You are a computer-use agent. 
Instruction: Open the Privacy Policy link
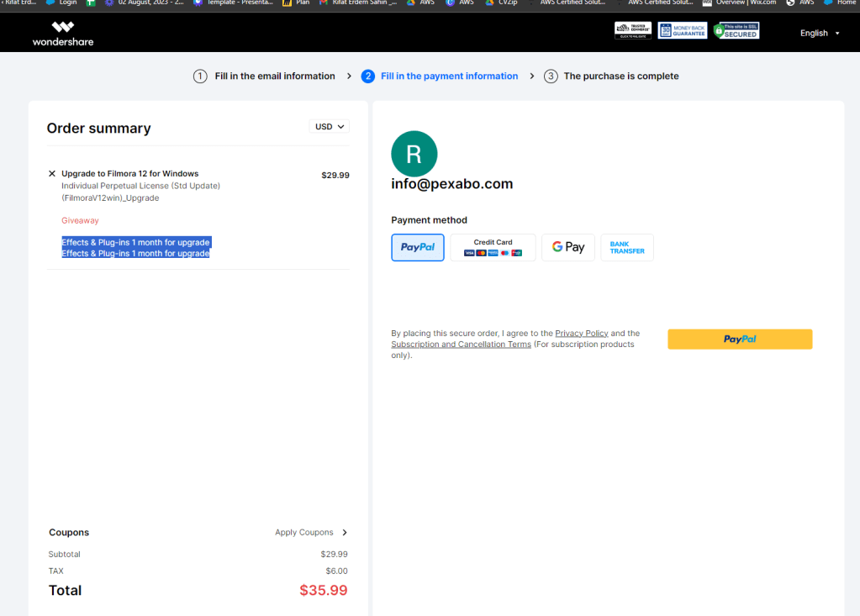click(x=582, y=333)
